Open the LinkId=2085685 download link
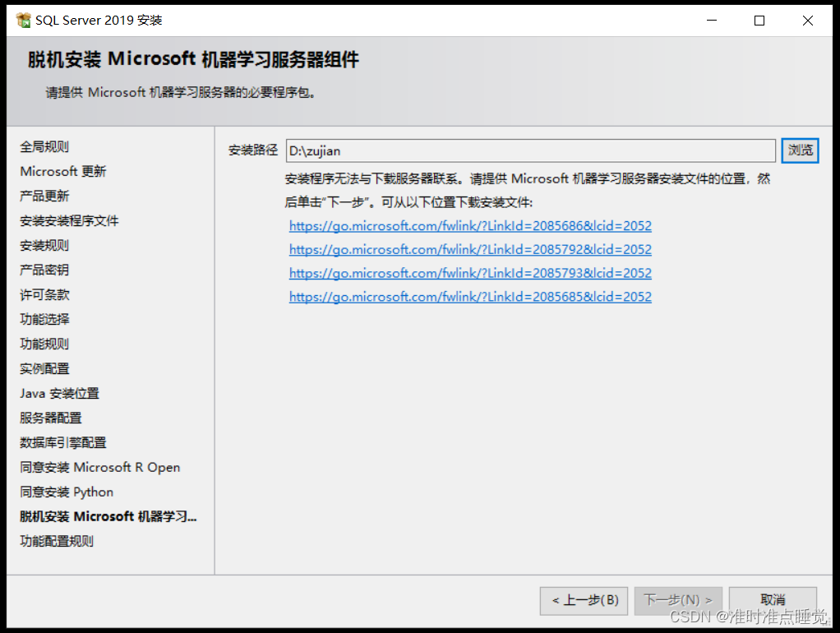The image size is (840, 633). coord(470,297)
